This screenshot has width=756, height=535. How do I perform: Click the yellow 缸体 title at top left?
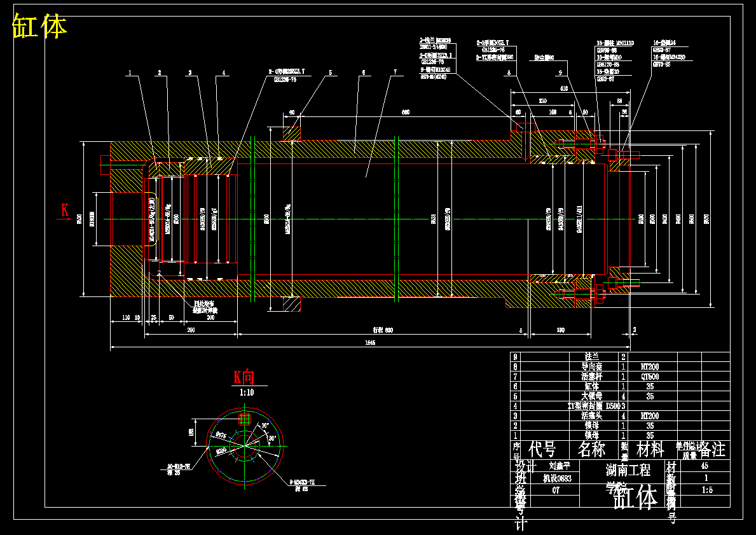39,26
